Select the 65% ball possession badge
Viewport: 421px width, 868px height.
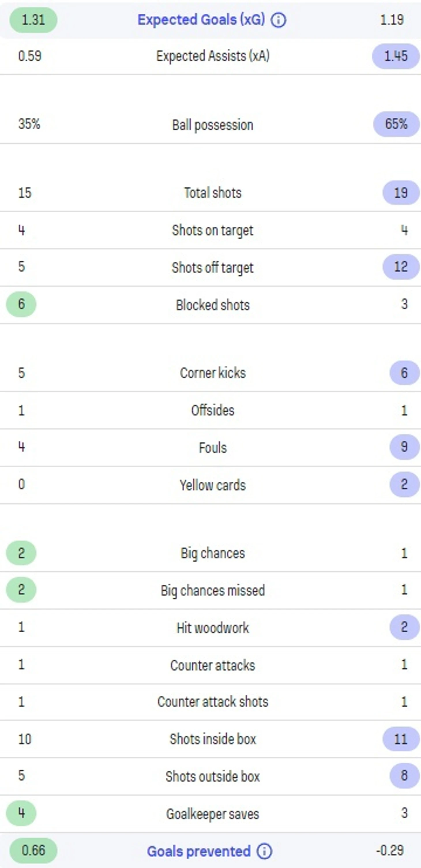coord(396,124)
